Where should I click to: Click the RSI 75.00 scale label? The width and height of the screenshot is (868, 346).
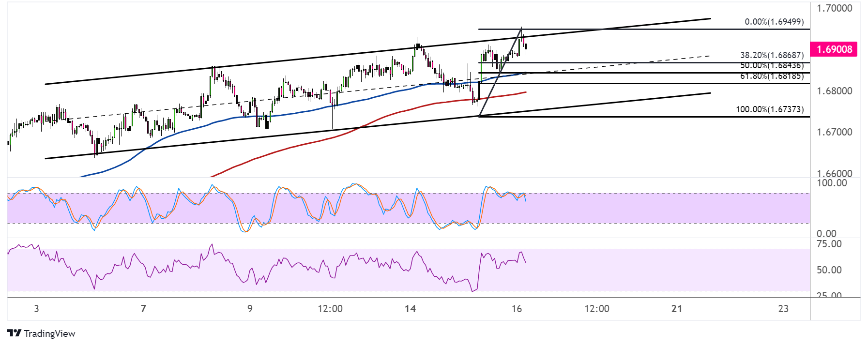[x=829, y=244]
